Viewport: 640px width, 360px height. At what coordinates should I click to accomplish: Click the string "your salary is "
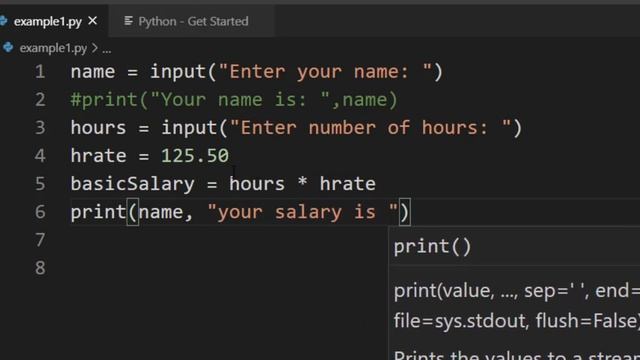click(302, 212)
